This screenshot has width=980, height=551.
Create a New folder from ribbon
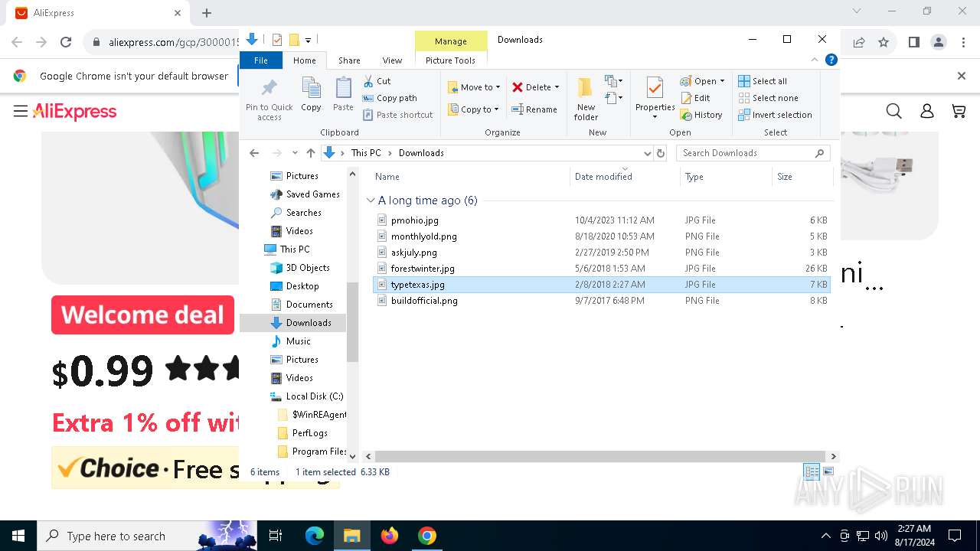pos(586,99)
